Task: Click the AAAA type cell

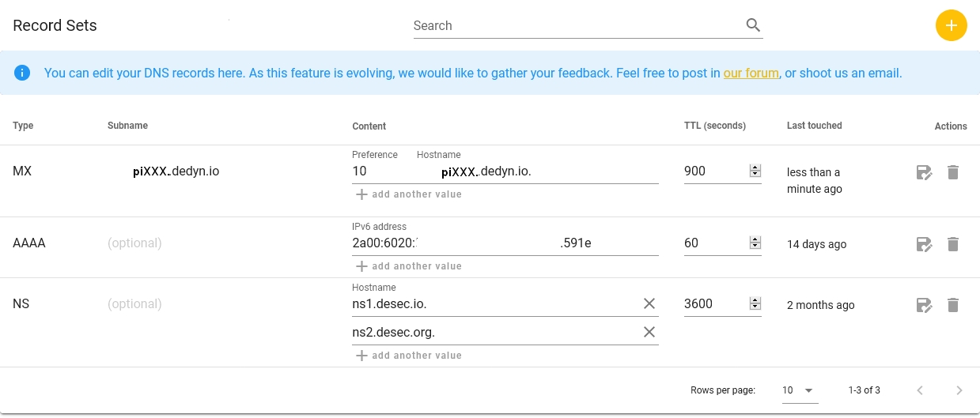Action: click(29, 243)
